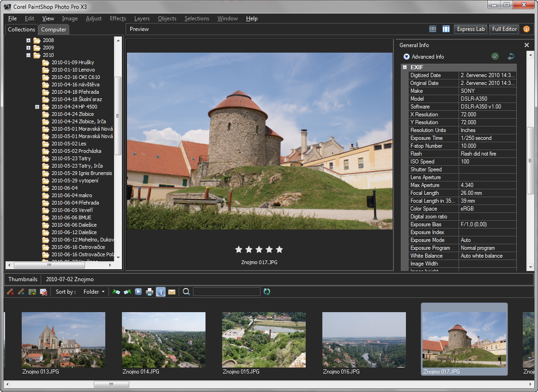Image resolution: width=538 pixels, height=392 pixels.
Task: Open the Adjust menu
Action: click(93, 18)
